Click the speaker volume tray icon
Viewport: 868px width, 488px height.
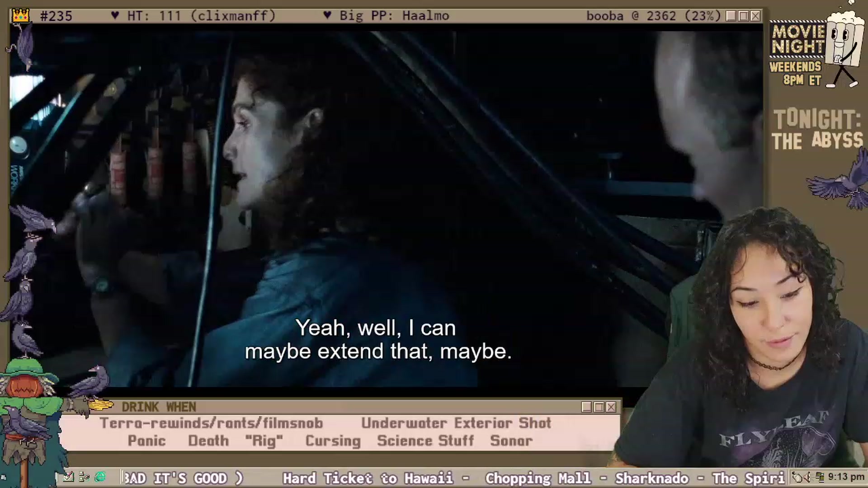809,477
